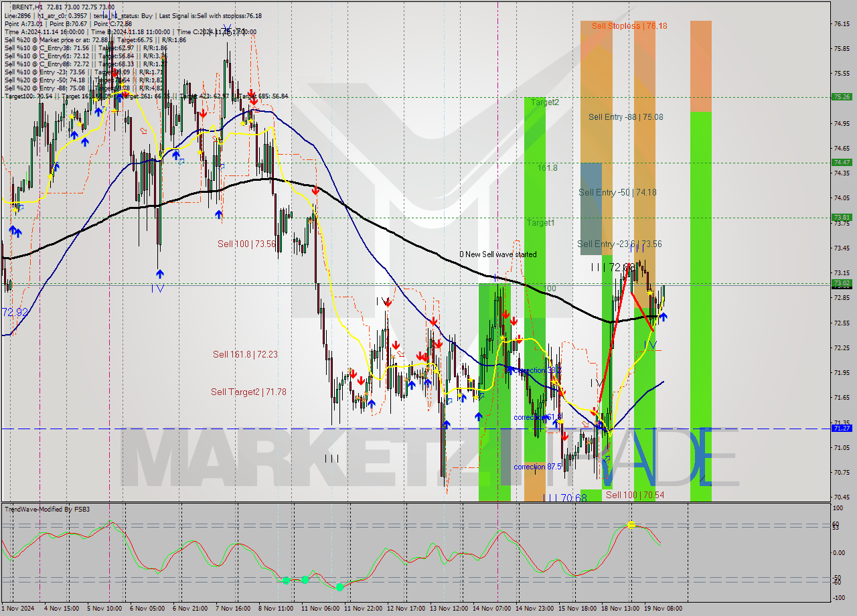The image size is (857, 616).
Task: Click the 'Sell Entry -50 | 74.18' chart label
Action: 617,192
